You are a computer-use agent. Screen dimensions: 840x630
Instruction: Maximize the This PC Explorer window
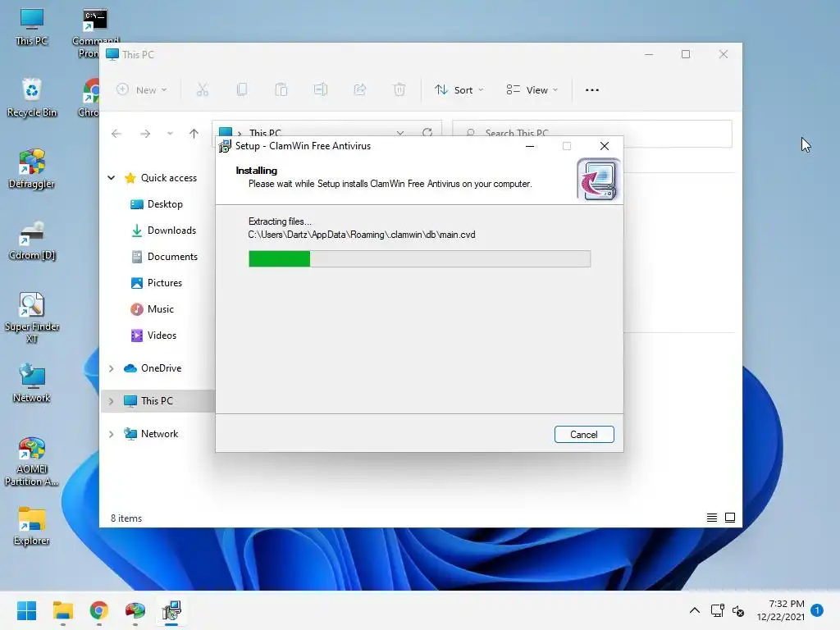coord(686,54)
